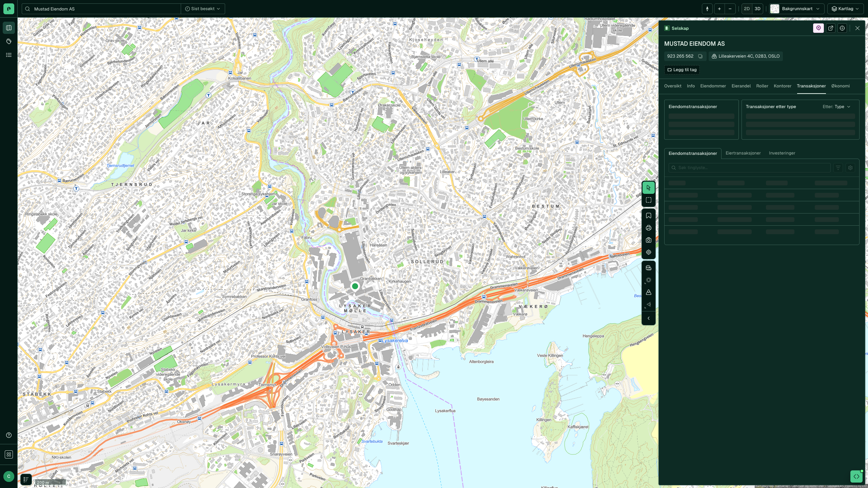Switch to the Eiendommer tab
This screenshot has height=488, width=868.
713,86
